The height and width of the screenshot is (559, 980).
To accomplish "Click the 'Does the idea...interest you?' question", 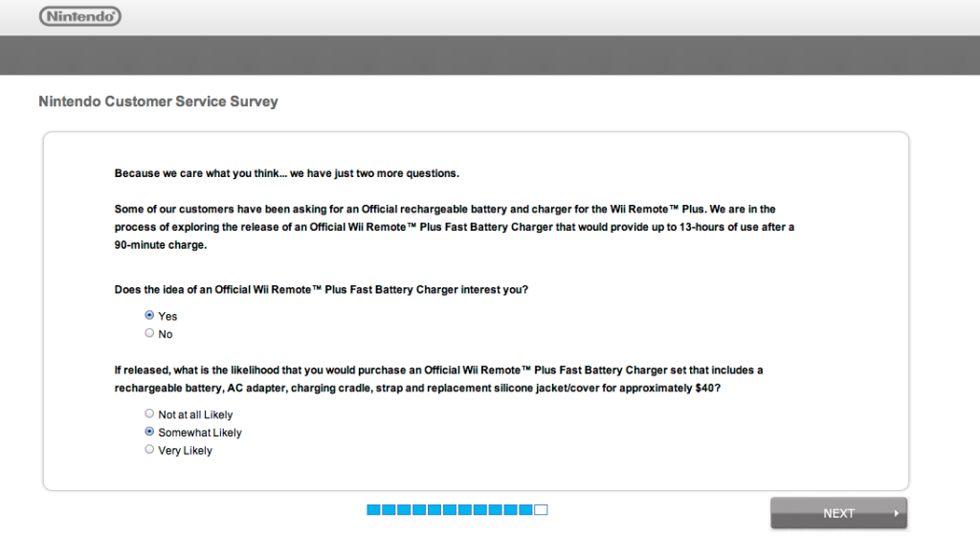I will (322, 289).
